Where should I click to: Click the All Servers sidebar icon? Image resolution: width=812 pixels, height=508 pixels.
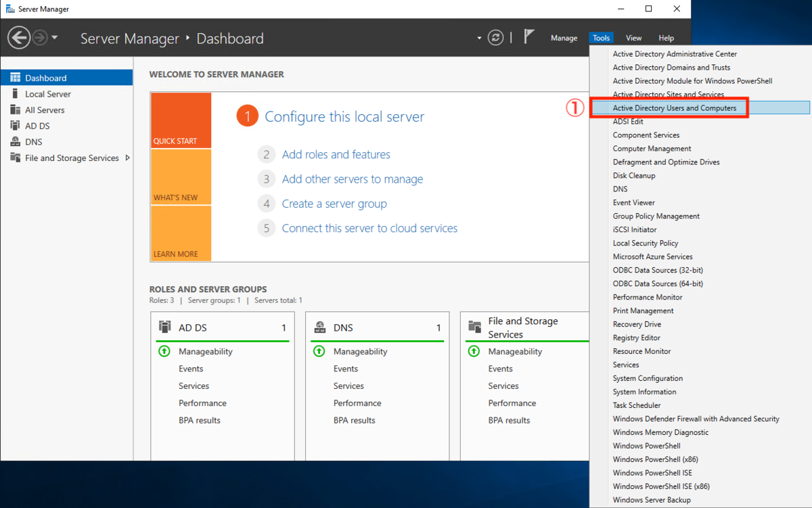[x=15, y=110]
